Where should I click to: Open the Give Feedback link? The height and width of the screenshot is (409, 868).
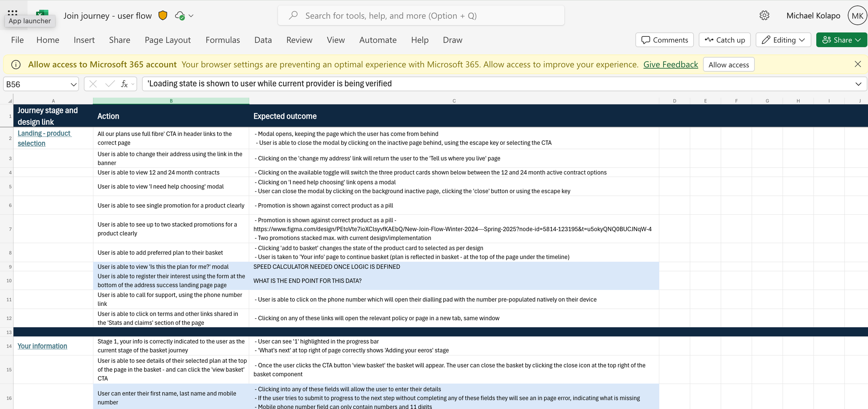tap(670, 64)
